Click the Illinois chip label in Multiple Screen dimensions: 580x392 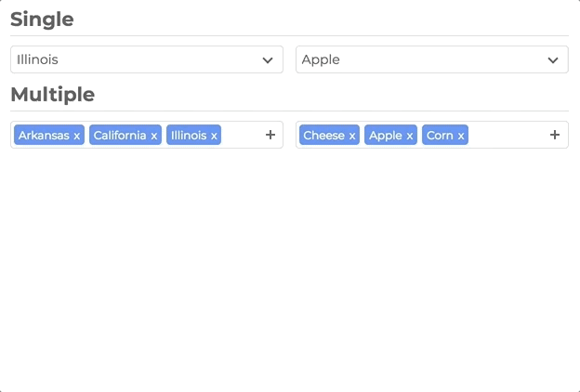189,136
